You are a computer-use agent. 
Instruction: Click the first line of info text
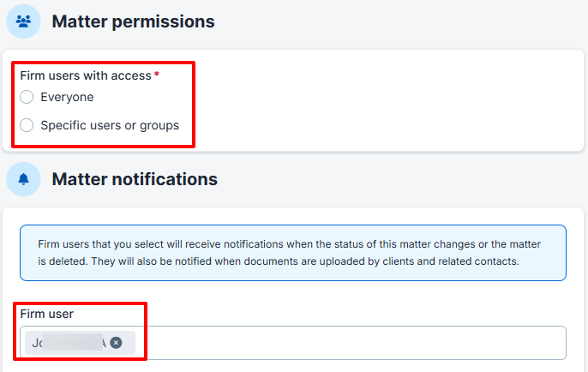tap(291, 244)
